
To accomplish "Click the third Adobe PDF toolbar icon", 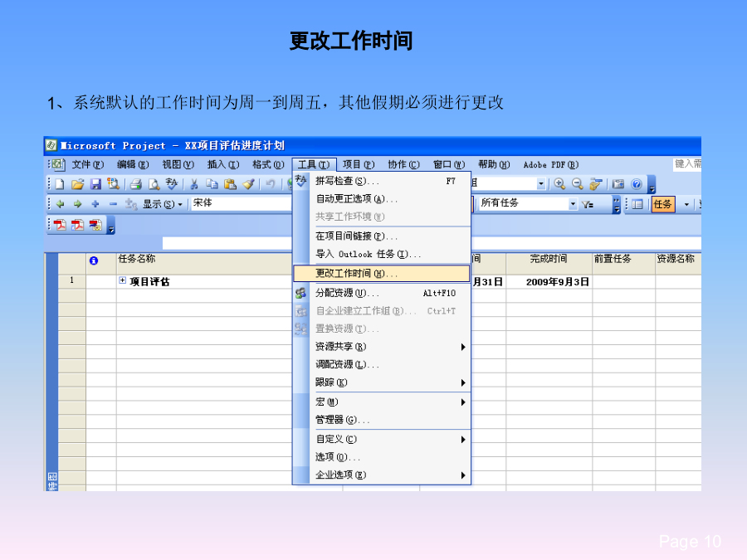I will (x=95, y=225).
